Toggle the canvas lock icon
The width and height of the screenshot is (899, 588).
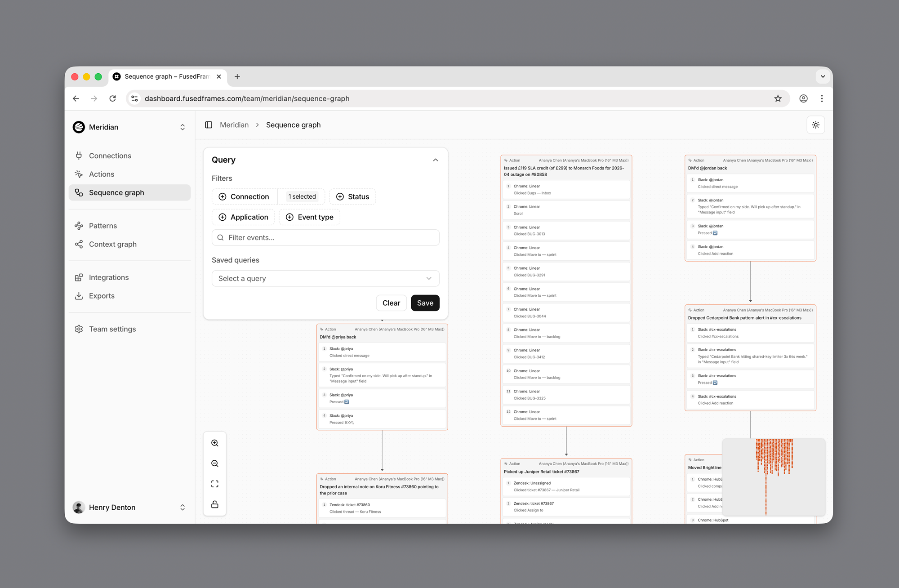(x=215, y=504)
